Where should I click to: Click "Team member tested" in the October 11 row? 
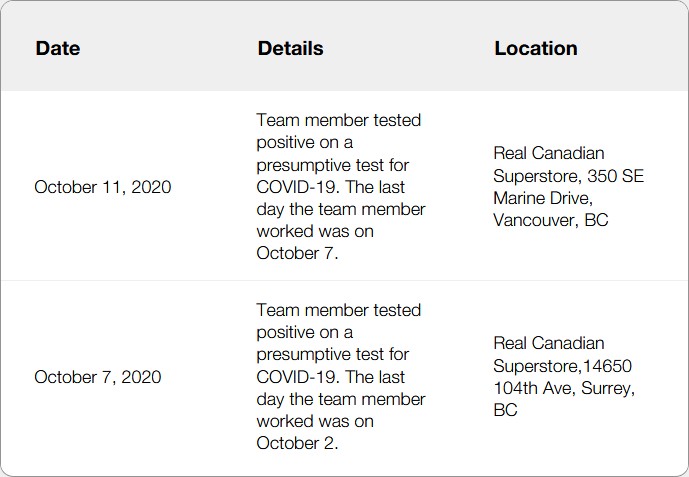[339, 120]
